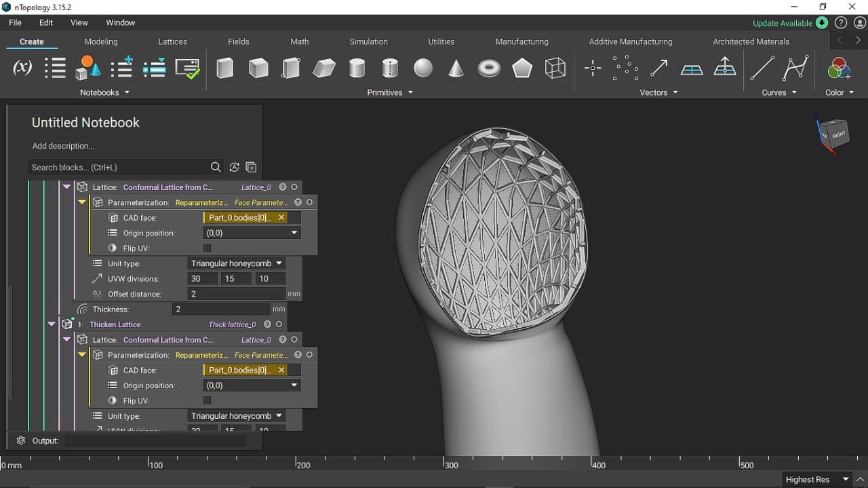This screenshot has width=868, height=488.
Task: Toggle visibility circle on lower Lattice row
Action: coord(294,339)
